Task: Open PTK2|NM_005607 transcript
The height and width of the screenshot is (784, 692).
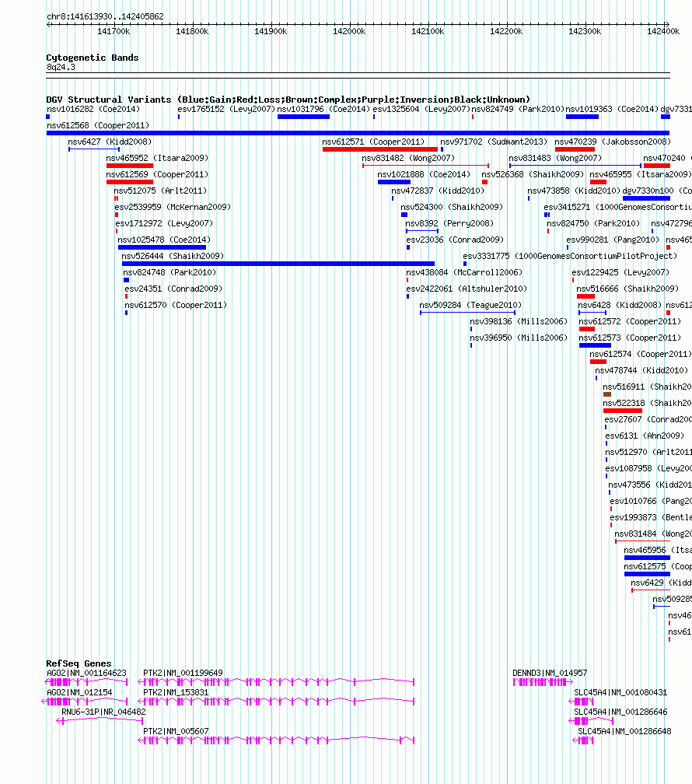Action: point(276,740)
